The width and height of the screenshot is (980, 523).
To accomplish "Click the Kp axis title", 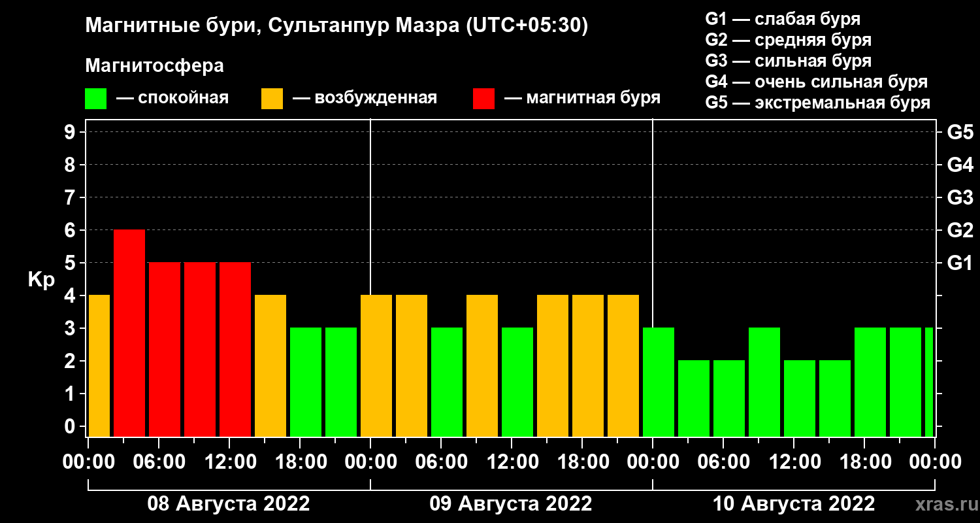I will 41,279.
